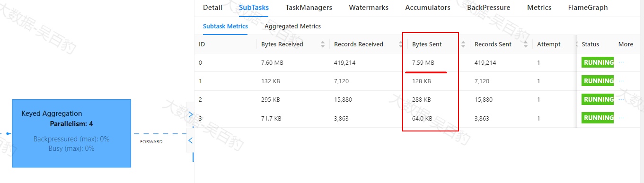Click the 15,880 Records Sent cell
Viewport: 644px width, 183px height.
click(484, 99)
